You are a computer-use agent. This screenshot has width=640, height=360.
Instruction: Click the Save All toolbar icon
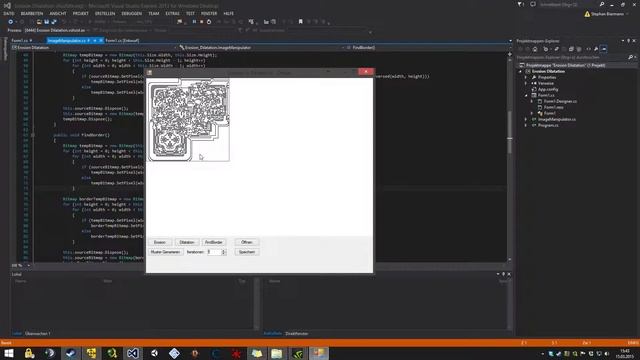click(x=54, y=22)
